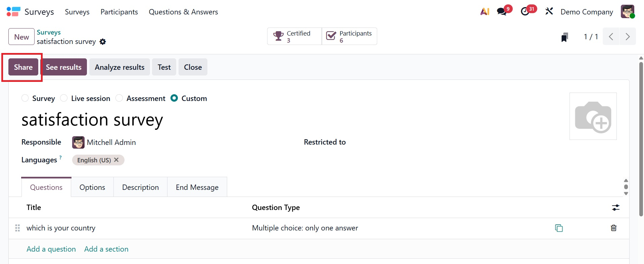Click the debug tools icon

(x=549, y=11)
